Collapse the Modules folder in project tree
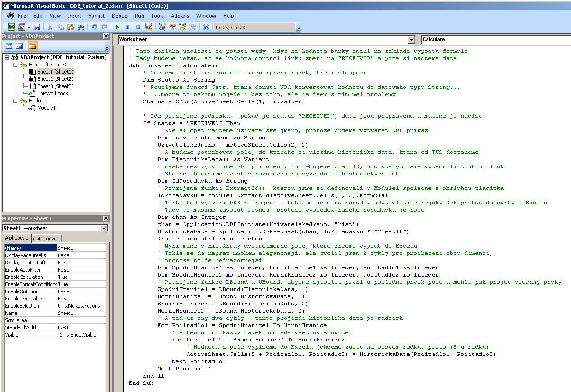571x392 pixels. 16,101
